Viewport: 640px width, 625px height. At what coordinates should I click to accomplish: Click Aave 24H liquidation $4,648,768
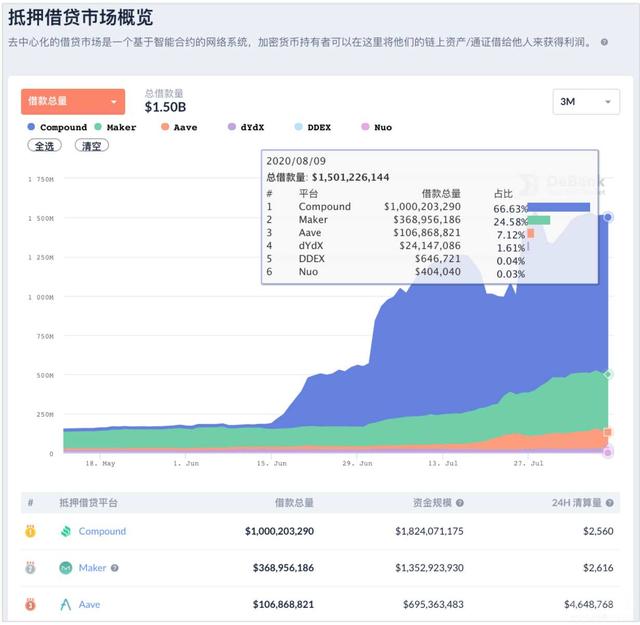pos(589,605)
